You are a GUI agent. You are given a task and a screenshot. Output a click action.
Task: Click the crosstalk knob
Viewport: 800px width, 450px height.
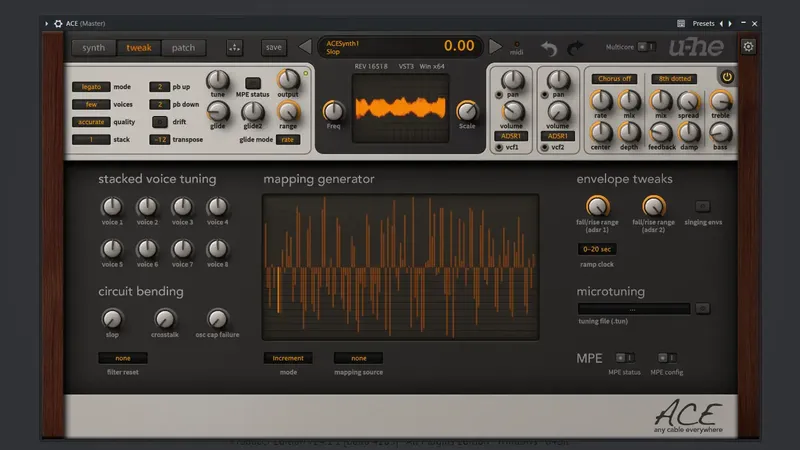pyautogui.click(x=164, y=319)
